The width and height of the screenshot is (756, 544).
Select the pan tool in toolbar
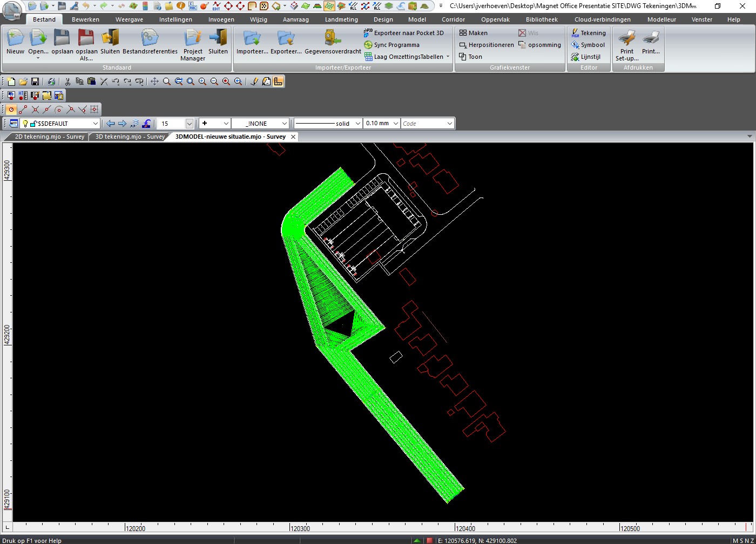[x=154, y=81]
